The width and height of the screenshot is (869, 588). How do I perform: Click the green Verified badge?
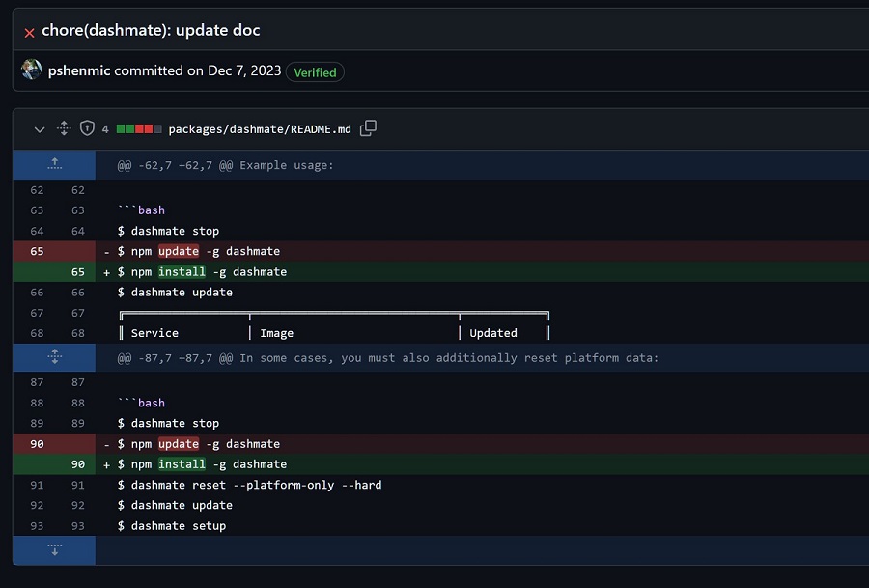(315, 72)
